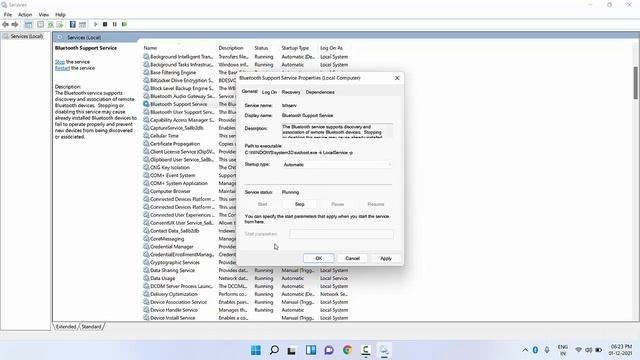640x360 pixels.
Task: Select the Cellular Time service row
Action: tap(164, 136)
